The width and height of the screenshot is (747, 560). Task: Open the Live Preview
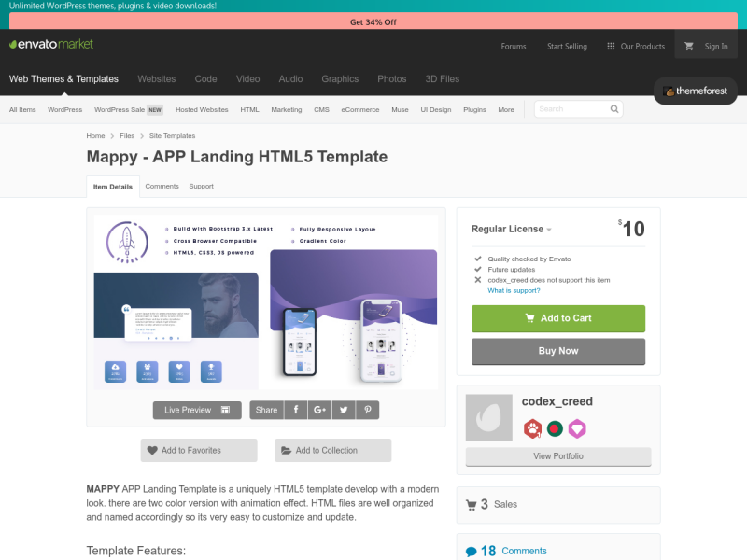[x=197, y=409]
